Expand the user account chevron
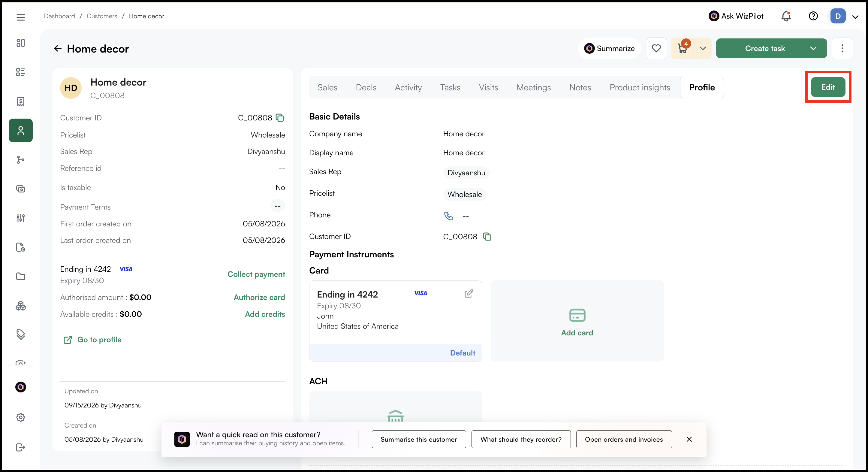This screenshot has width=868, height=472. (x=855, y=17)
